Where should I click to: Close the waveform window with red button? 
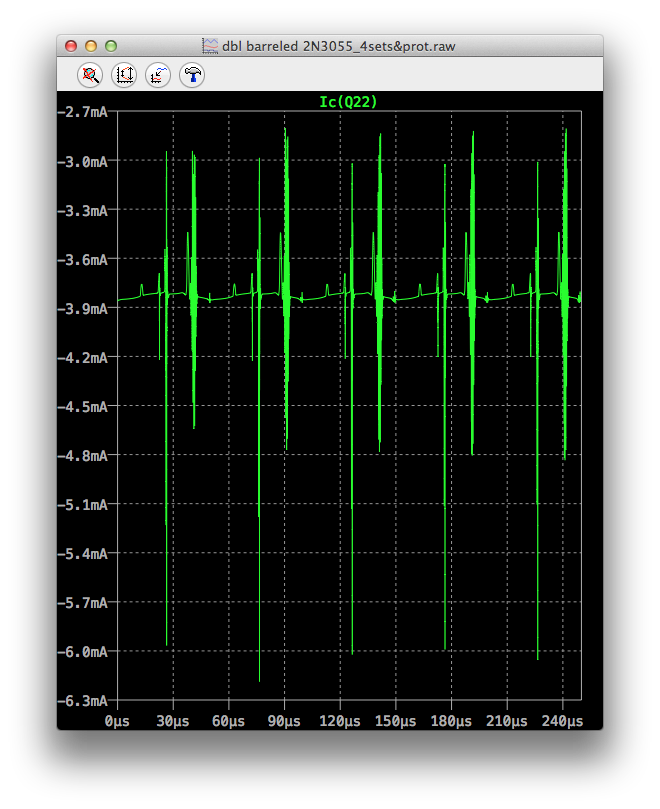[71, 46]
